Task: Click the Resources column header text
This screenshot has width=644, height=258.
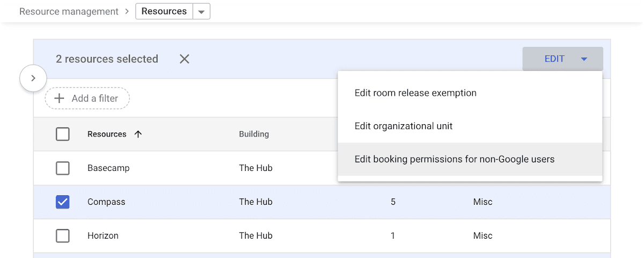Action: pyautogui.click(x=107, y=134)
